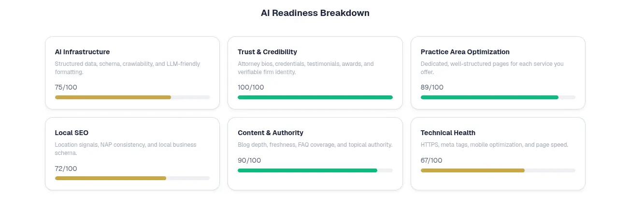Screen dimensions: 644x200
Task: Open the Technical Health card title
Action: point(448,133)
